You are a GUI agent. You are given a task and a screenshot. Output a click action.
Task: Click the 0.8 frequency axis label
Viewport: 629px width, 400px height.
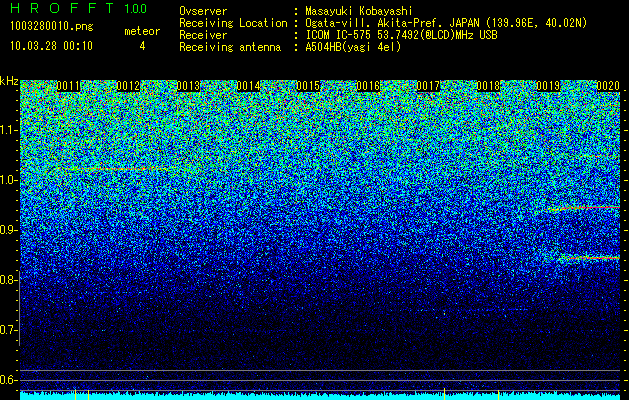click(x=9, y=280)
